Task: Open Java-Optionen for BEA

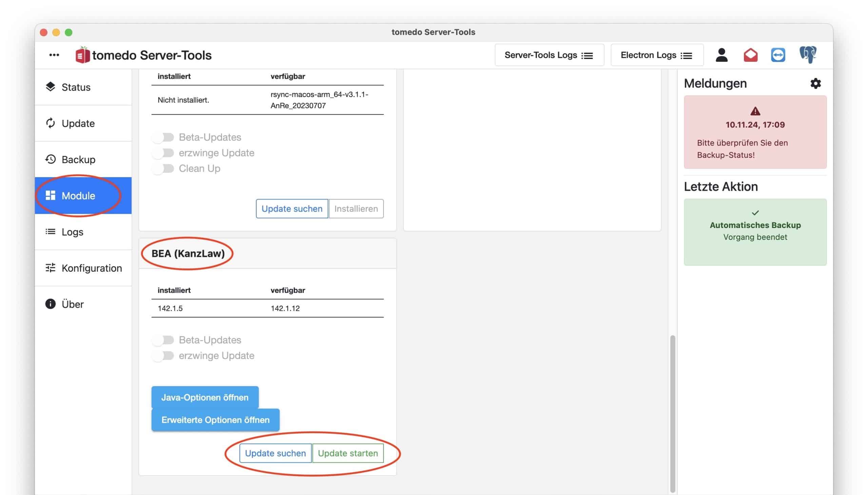Action: [204, 397]
